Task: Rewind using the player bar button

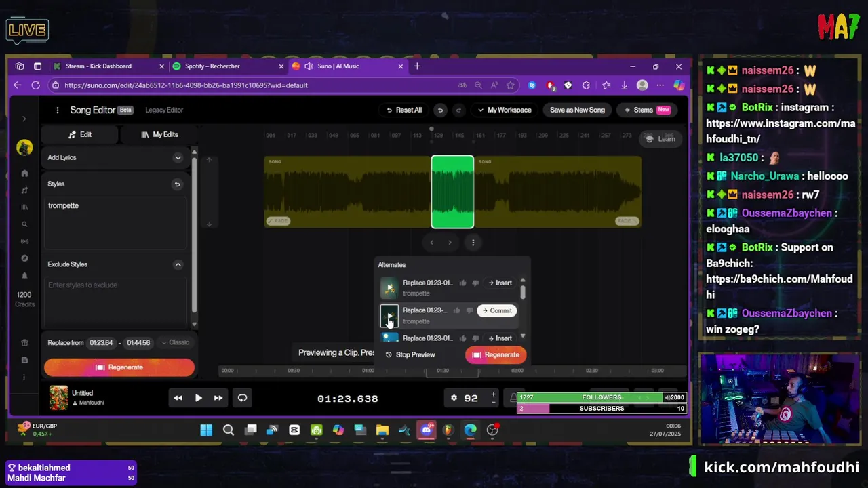Action: click(178, 398)
